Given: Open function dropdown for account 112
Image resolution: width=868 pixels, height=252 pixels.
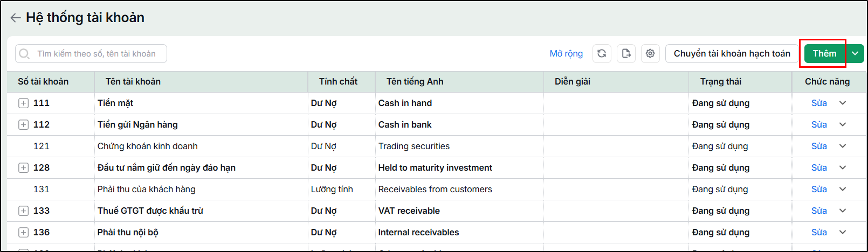Looking at the screenshot, I should pos(843,124).
